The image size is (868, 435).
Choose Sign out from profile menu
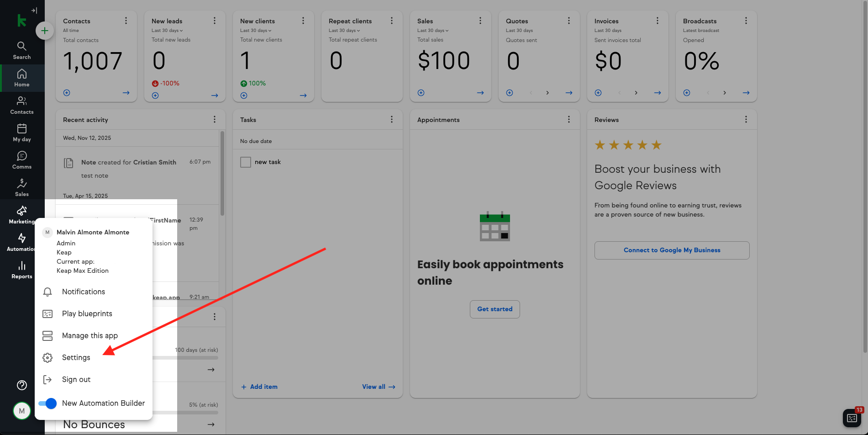tap(76, 380)
